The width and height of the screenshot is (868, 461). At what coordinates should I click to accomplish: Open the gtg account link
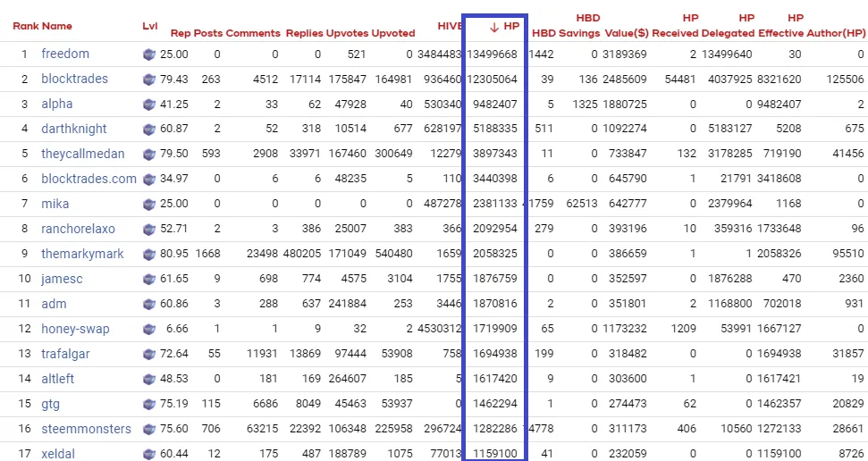(x=50, y=404)
